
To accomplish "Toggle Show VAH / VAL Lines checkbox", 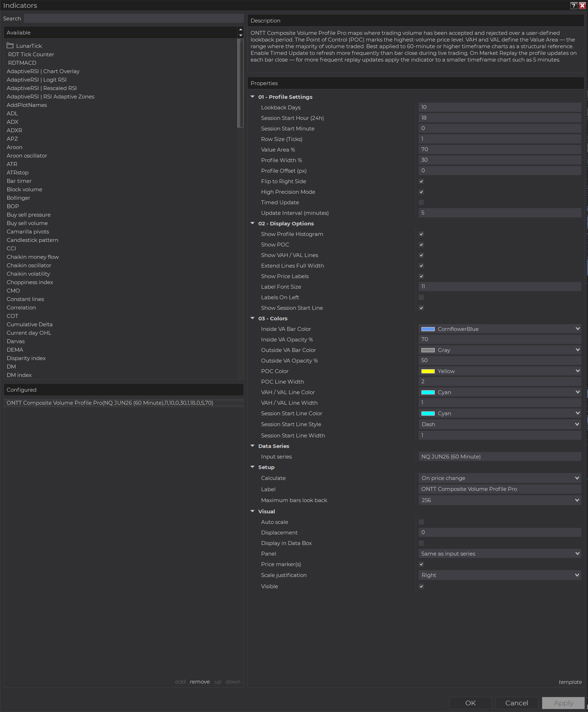I will 421,255.
